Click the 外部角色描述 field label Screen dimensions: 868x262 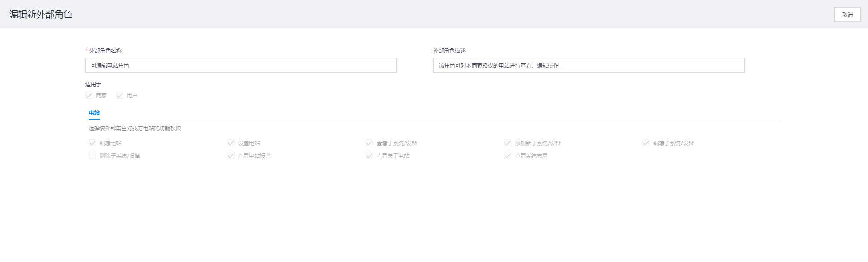click(x=449, y=51)
